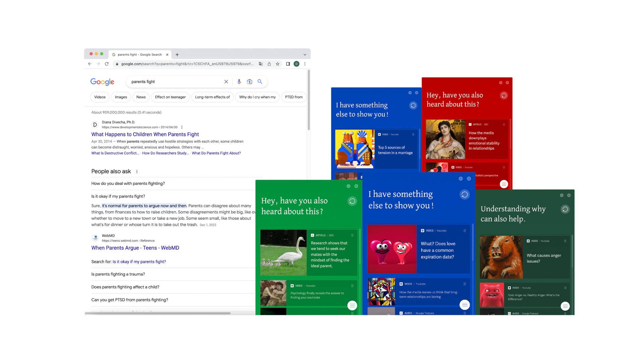Open Toxic Anger vs. Healthy Anger video card
644x362 pixels.
(x=525, y=295)
